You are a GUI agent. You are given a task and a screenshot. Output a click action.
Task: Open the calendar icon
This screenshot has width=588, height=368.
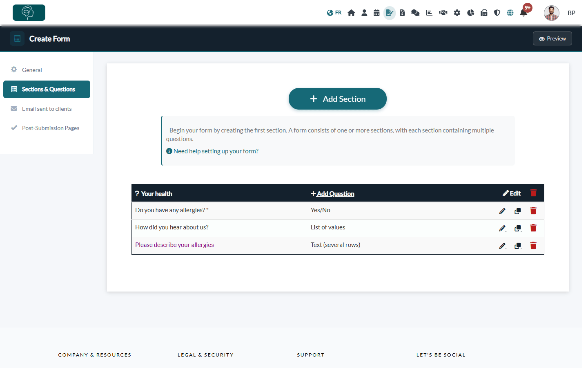click(376, 13)
